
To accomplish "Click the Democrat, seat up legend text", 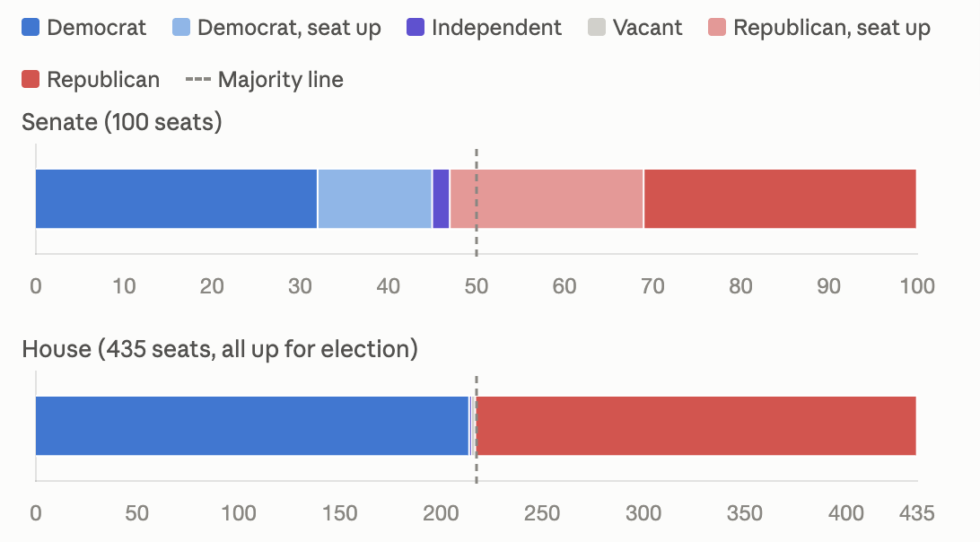I will 289,28.
